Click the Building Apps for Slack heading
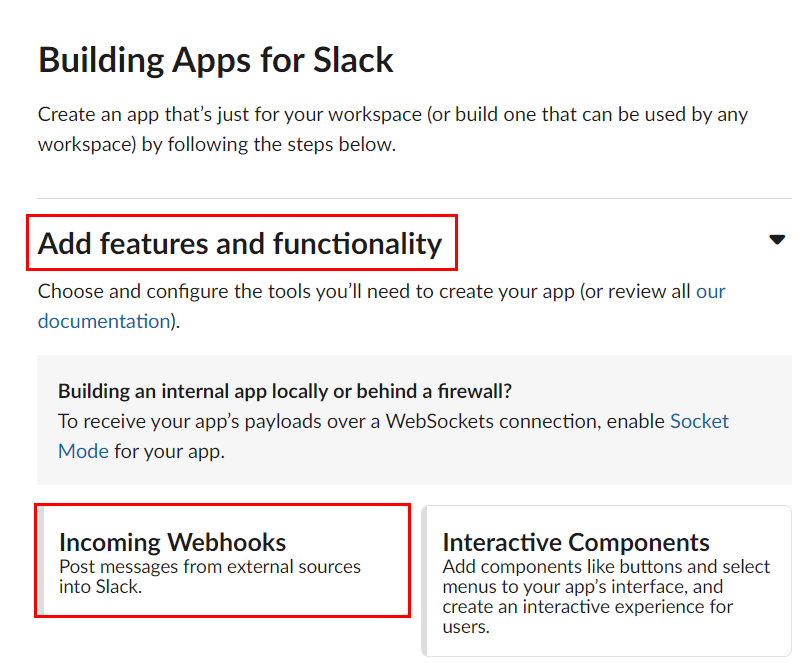The image size is (806, 665). (x=216, y=60)
